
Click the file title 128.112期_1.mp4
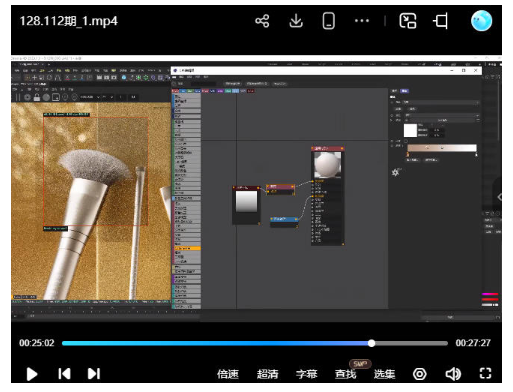click(x=69, y=21)
